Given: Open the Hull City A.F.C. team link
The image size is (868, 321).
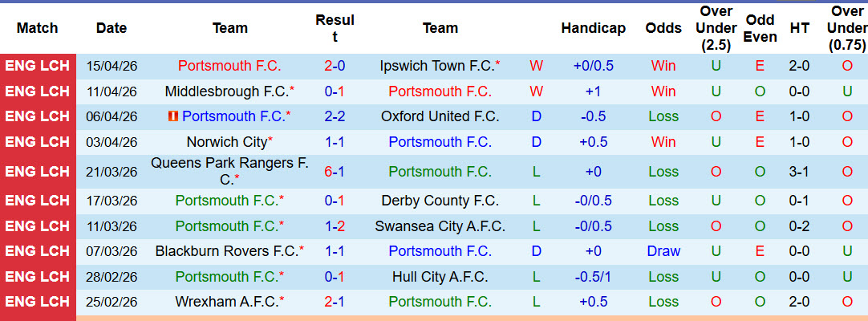Looking at the screenshot, I should tap(440, 277).
